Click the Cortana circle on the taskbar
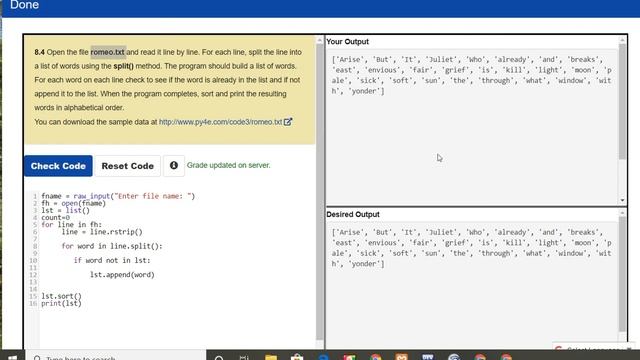The height and width of the screenshot is (360, 640). (219, 358)
